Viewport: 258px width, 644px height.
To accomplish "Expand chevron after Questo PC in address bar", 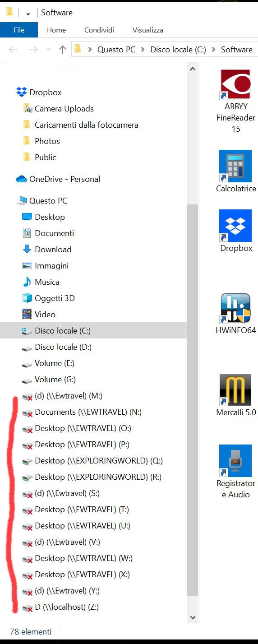I will [143, 50].
